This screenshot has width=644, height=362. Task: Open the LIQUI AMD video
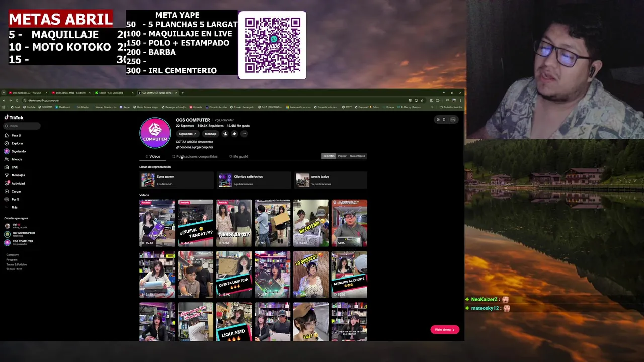pyautogui.click(x=234, y=322)
